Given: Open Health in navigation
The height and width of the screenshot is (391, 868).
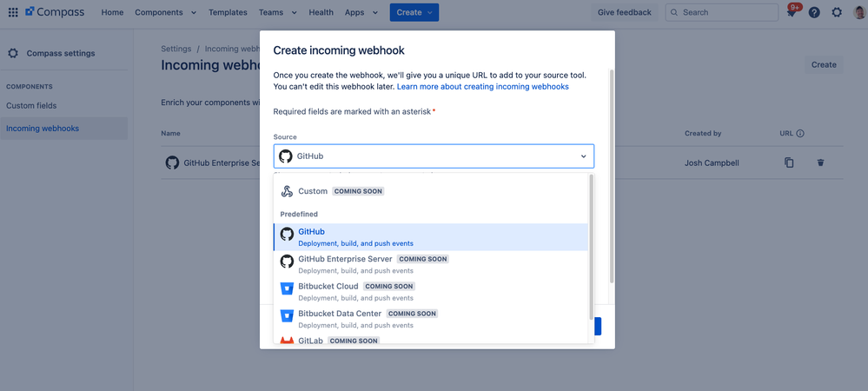Looking at the screenshot, I should 321,12.
